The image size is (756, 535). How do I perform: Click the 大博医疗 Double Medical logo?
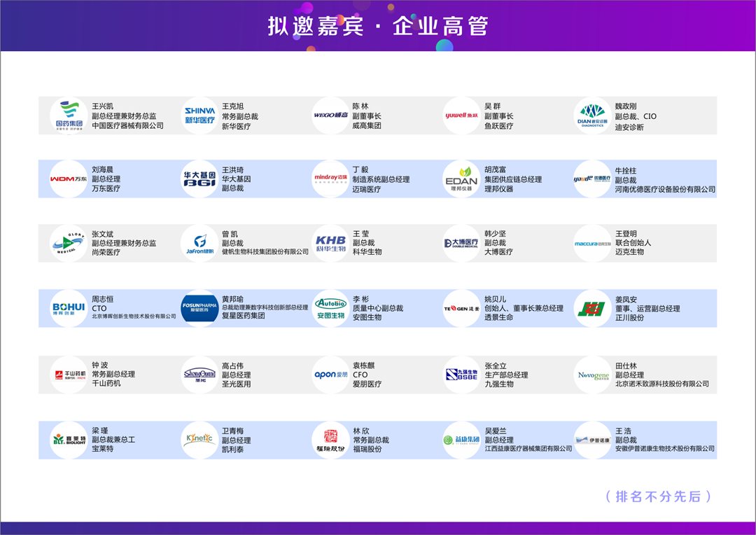[x=461, y=243]
